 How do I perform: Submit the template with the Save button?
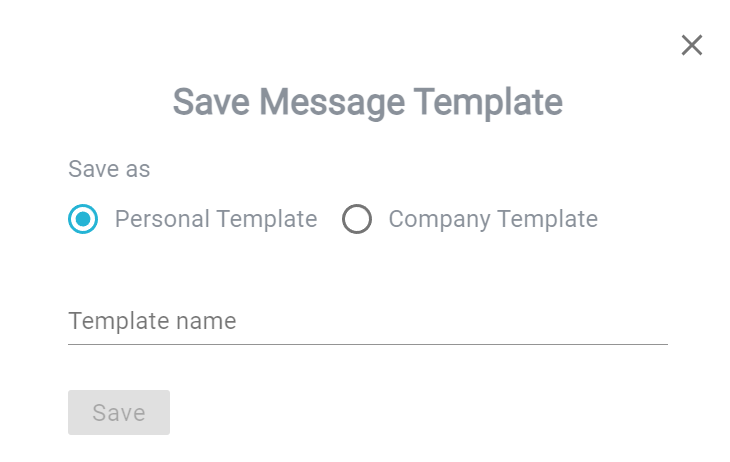(x=119, y=413)
